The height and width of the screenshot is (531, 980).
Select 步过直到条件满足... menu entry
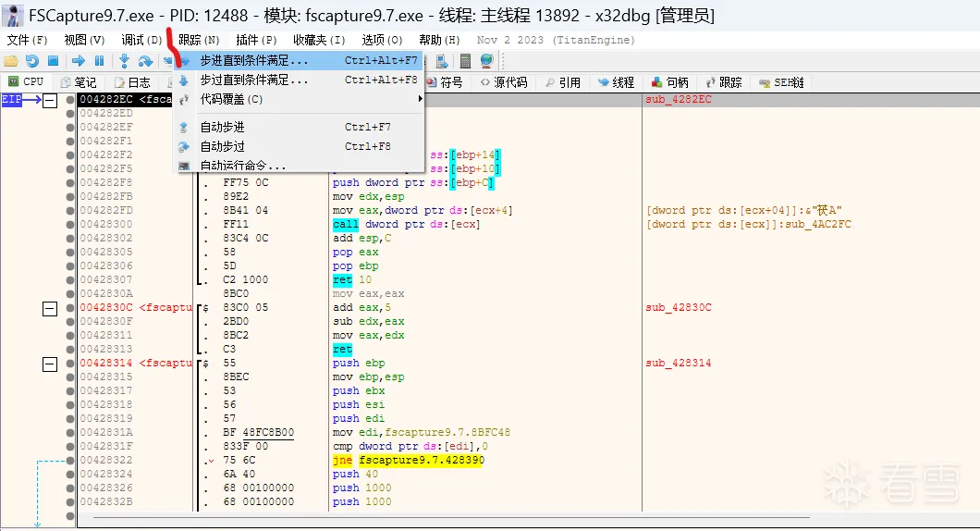[299, 80]
